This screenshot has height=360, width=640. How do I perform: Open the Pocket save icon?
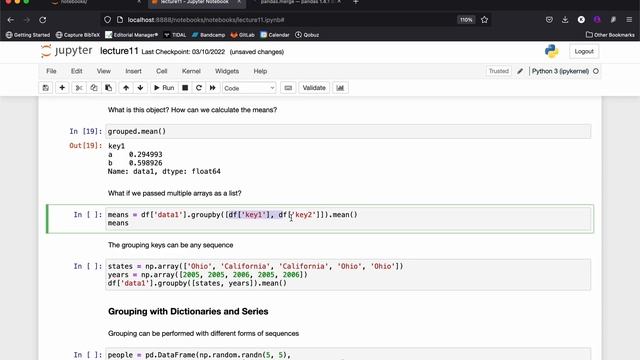click(x=549, y=20)
